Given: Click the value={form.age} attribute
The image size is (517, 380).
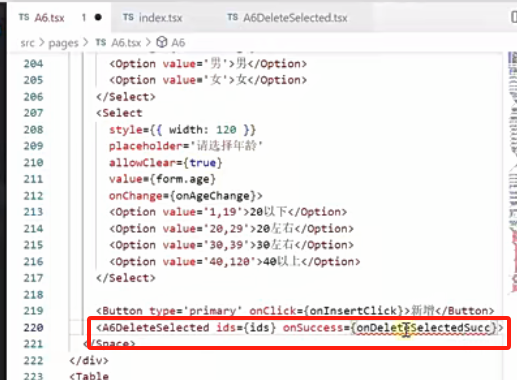Looking at the screenshot, I should pyautogui.click(x=162, y=179).
